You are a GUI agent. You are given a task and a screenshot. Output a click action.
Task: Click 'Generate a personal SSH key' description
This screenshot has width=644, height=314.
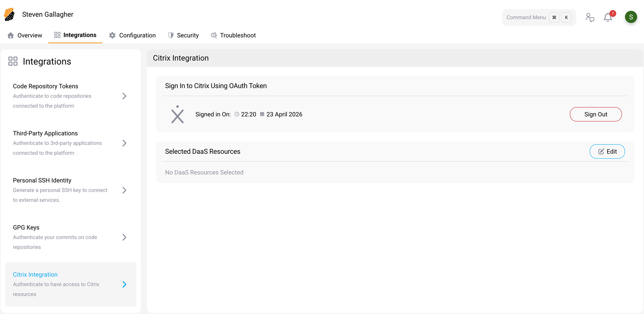(x=60, y=195)
